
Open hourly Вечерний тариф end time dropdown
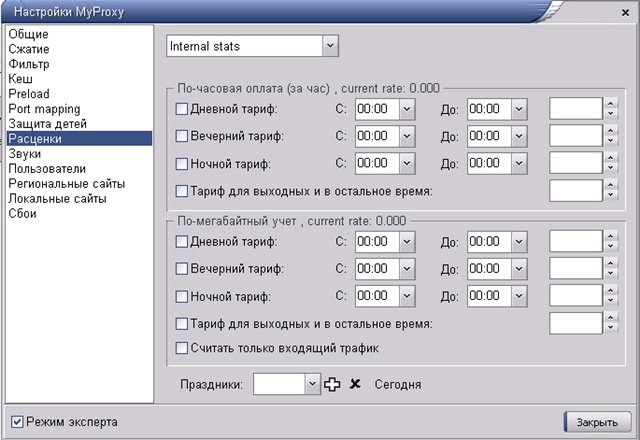tap(519, 136)
